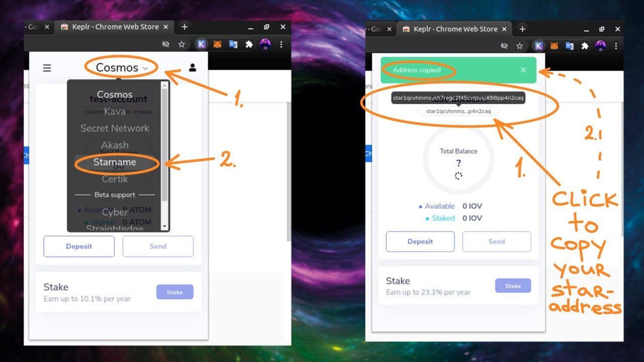Click Stake button beside 23.3% per year
Image resolution: width=644 pixels, height=362 pixels.
(x=513, y=286)
